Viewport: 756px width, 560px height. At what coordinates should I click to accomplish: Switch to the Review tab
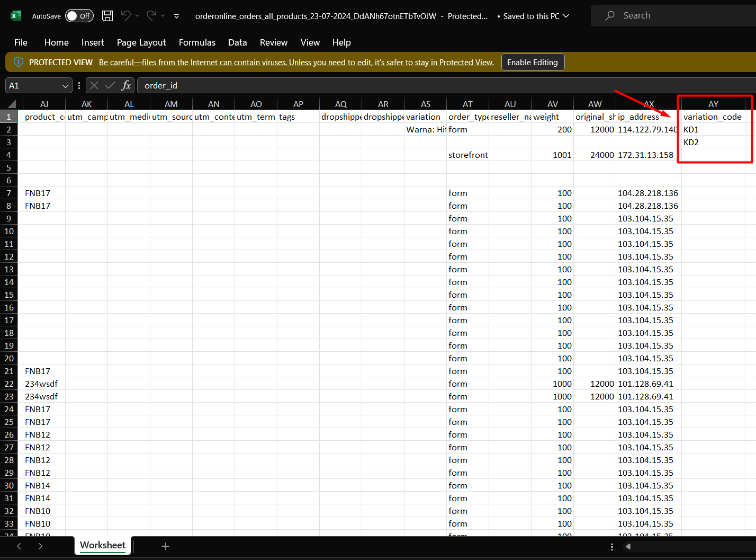(274, 42)
